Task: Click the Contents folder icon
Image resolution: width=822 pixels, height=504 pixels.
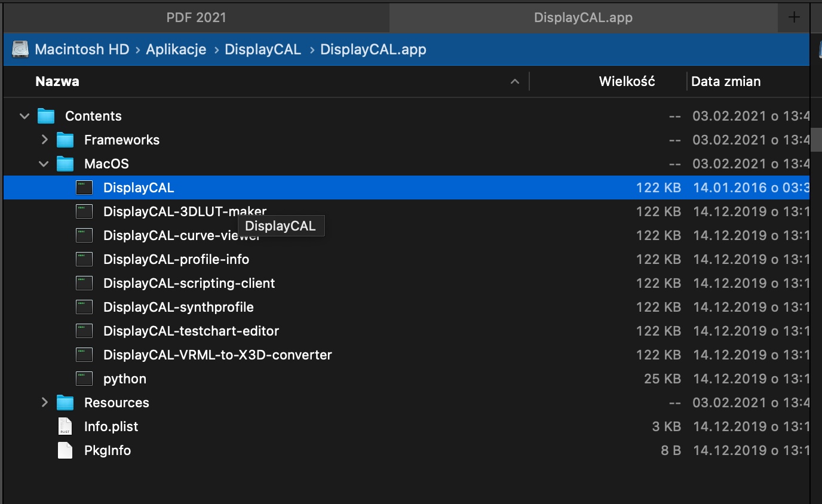Action: pos(46,116)
